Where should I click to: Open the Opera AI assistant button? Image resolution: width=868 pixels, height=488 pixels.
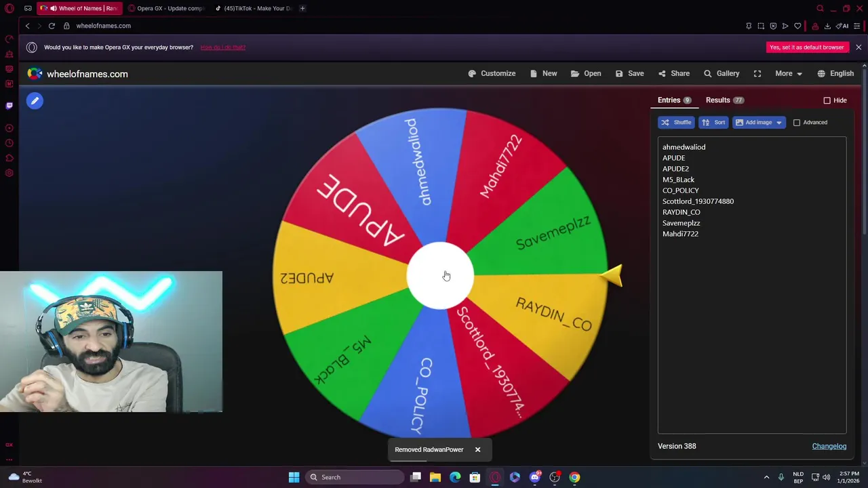pyautogui.click(x=843, y=26)
